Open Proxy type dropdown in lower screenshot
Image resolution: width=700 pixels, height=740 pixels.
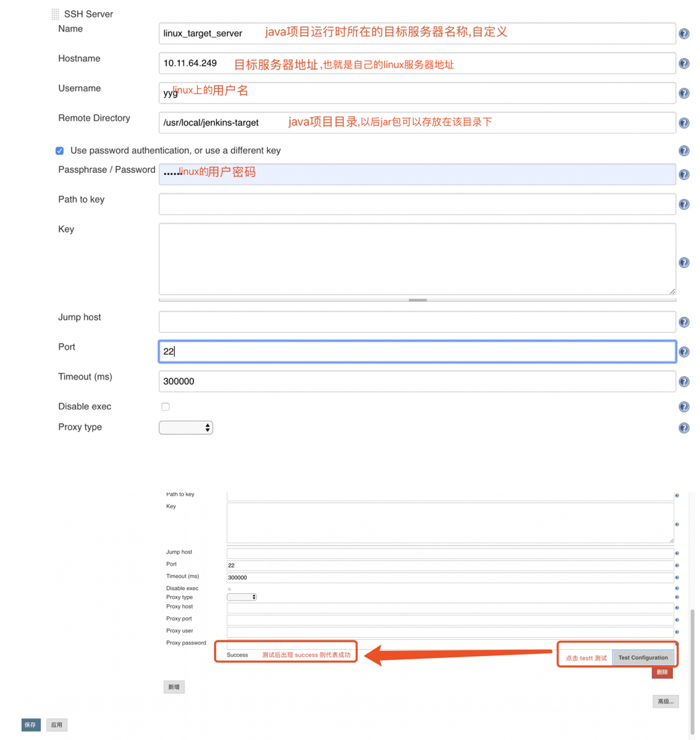pos(242,597)
